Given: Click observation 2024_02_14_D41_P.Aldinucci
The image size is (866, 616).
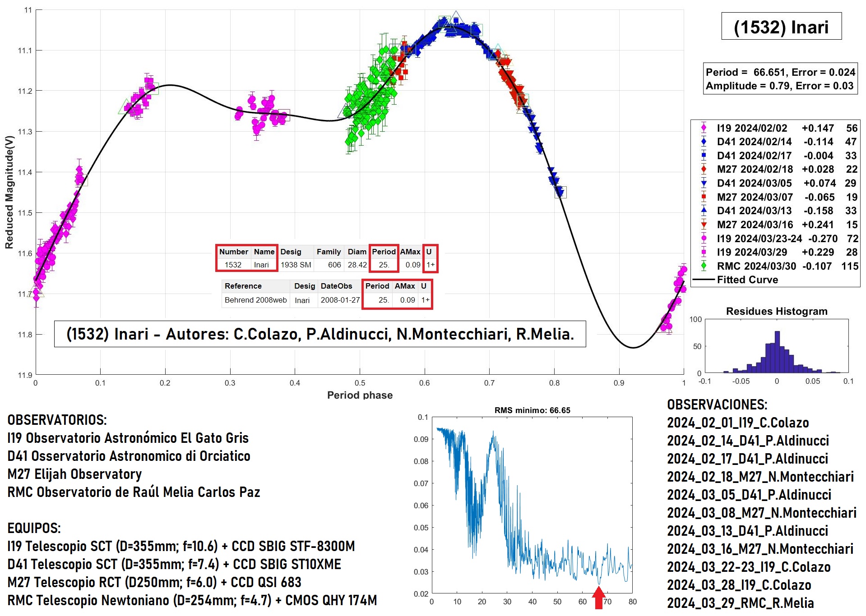Looking at the screenshot, I should pyautogui.click(x=748, y=441).
